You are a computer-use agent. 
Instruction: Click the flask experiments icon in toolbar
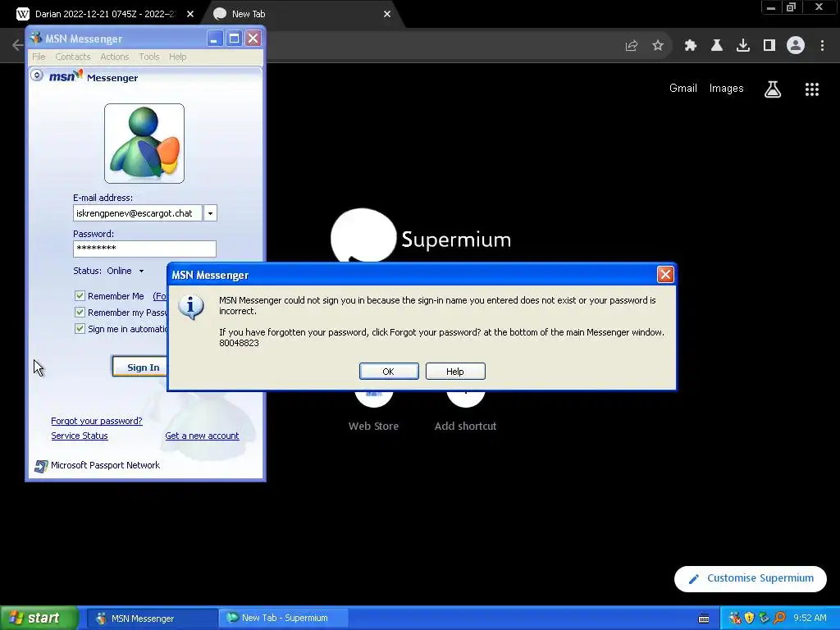[717, 46]
